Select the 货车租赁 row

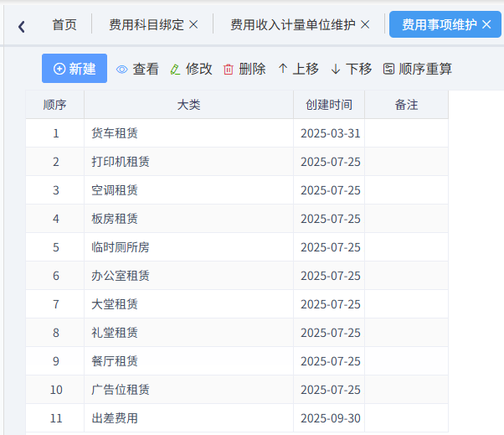click(115, 133)
